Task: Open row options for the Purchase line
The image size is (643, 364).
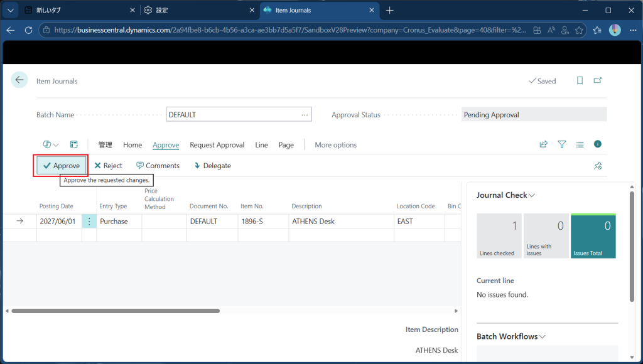Action: (89, 222)
